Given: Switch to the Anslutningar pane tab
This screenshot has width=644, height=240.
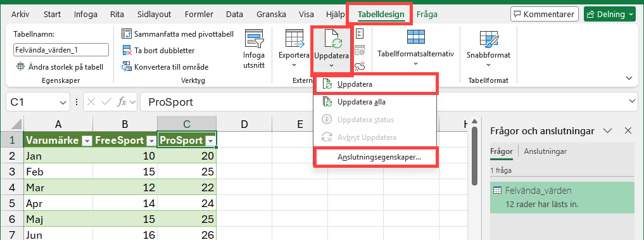Looking at the screenshot, I should (545, 151).
